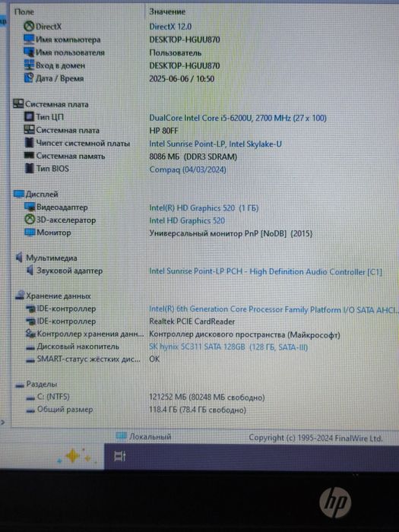Select the Пользователь value

click(176, 53)
